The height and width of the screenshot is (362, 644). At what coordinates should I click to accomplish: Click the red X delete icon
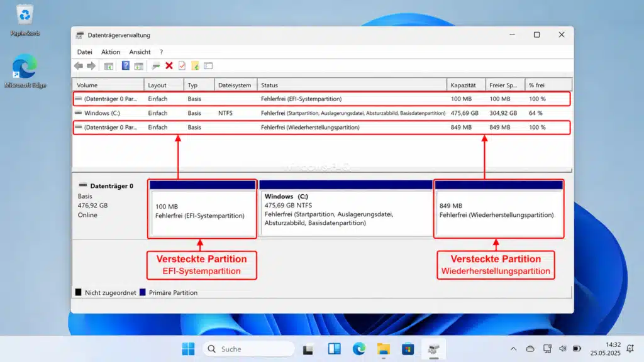tap(169, 65)
